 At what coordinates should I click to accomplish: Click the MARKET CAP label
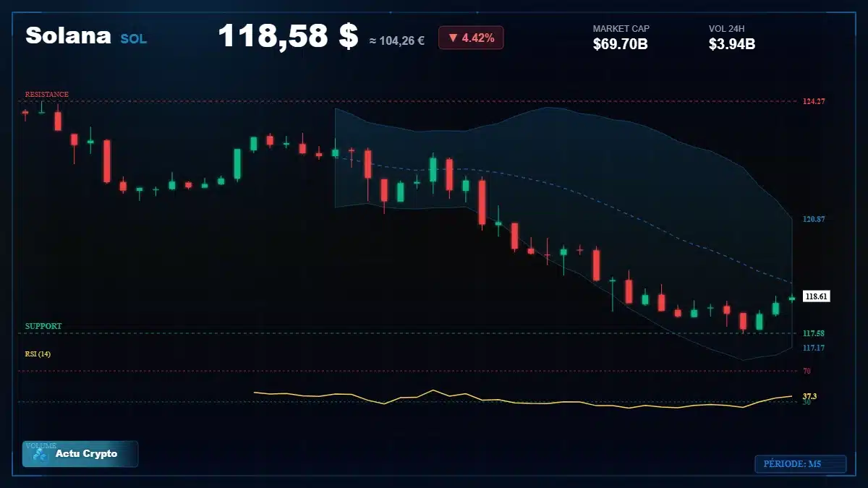tap(621, 29)
